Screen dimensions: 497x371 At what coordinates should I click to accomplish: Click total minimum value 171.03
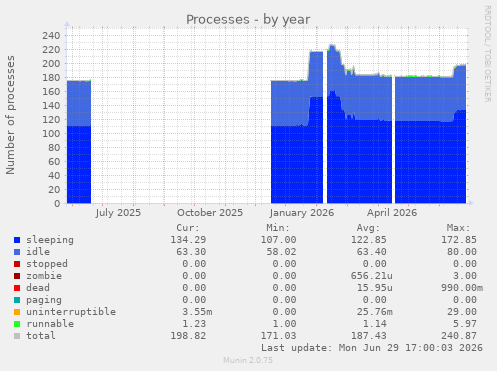[278, 336]
